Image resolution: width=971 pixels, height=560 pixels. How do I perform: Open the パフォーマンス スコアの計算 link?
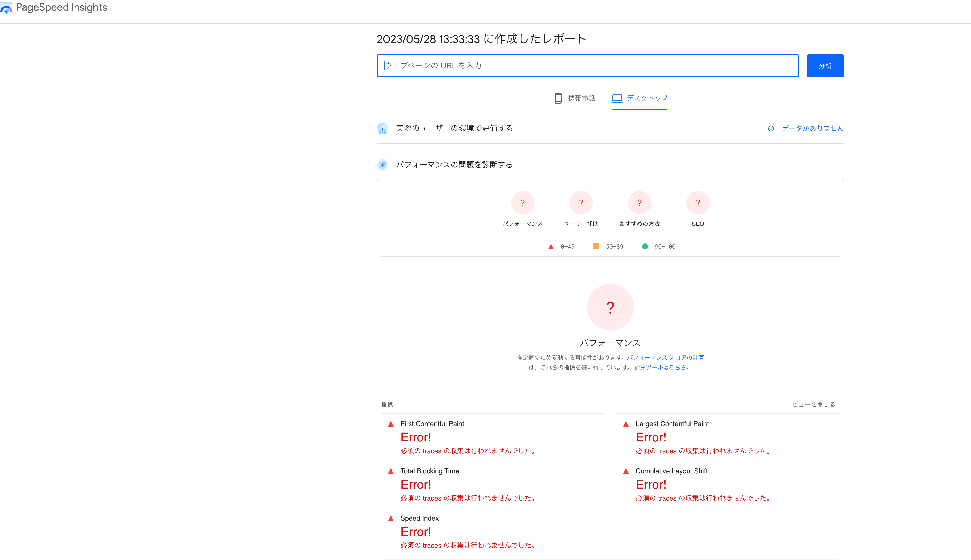click(666, 358)
